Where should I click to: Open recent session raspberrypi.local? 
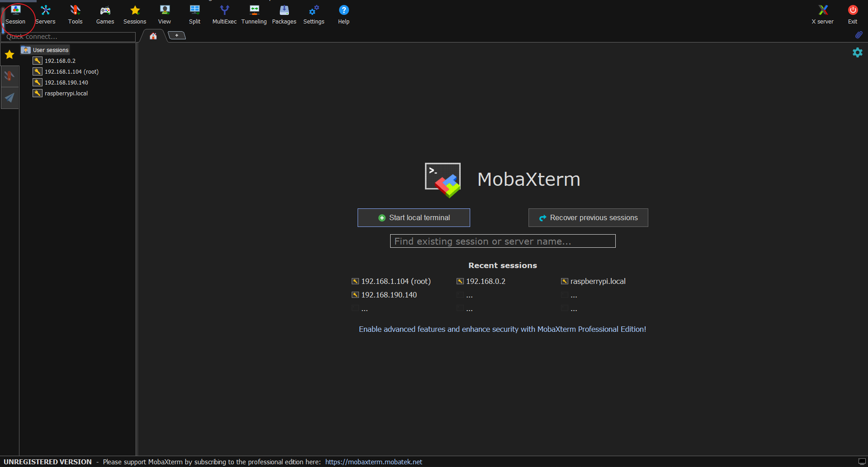point(593,281)
